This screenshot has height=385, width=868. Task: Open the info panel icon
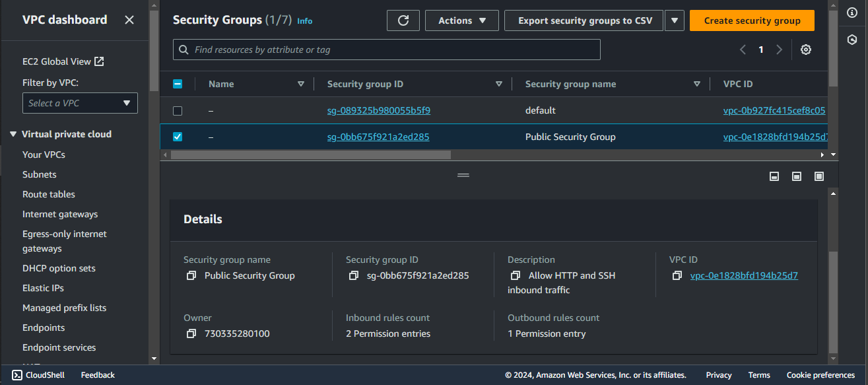[851, 13]
